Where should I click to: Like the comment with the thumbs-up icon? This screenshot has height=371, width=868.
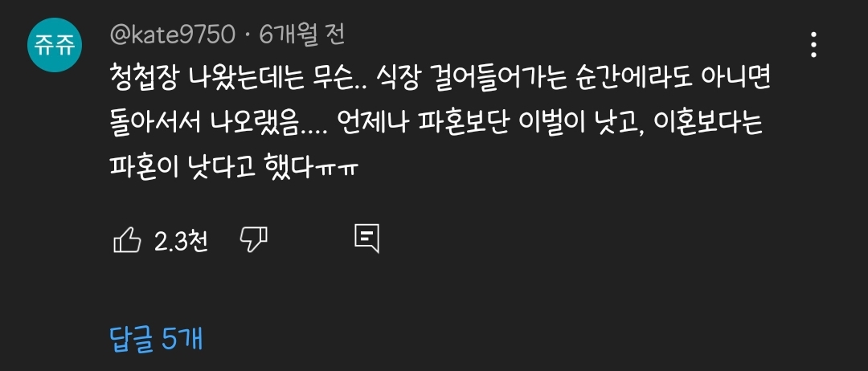coord(127,241)
